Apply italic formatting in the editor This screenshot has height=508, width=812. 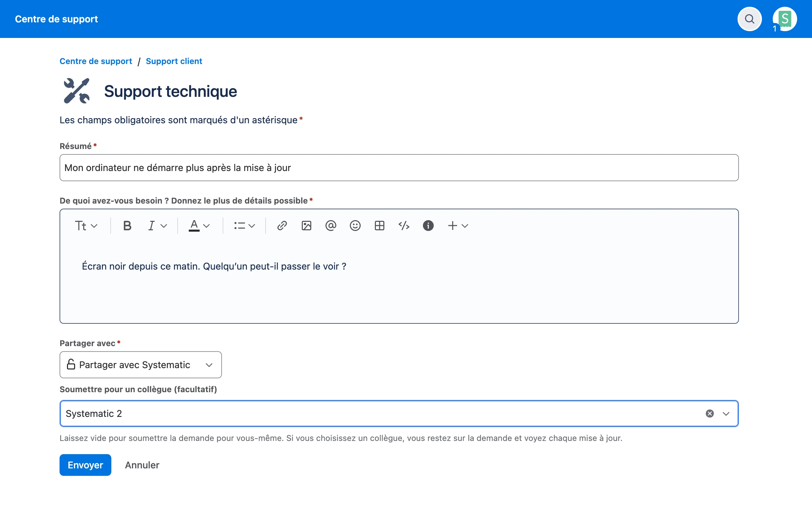(151, 226)
